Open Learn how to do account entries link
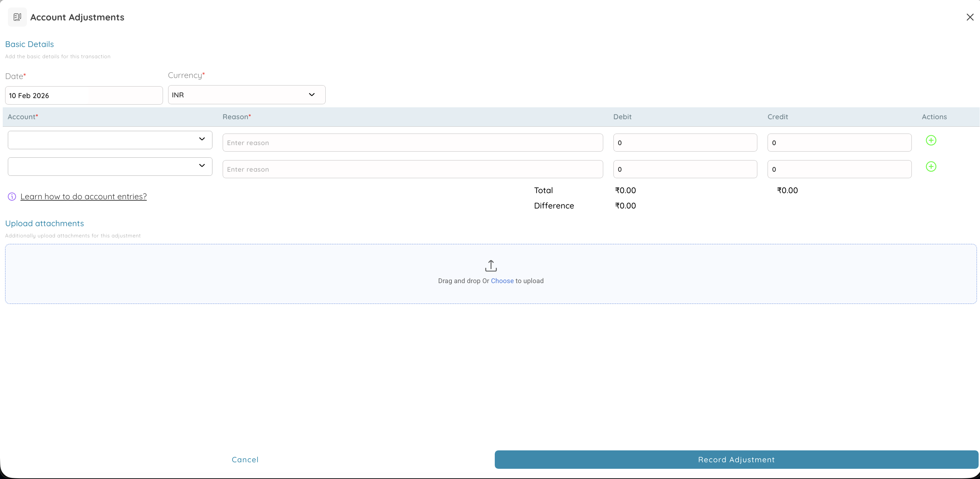The image size is (980, 479). coord(83,197)
